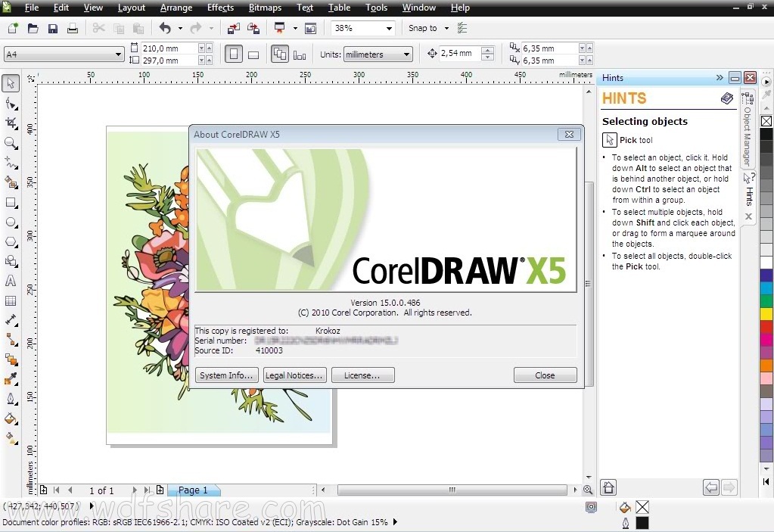Set Landscape page orientation
The height and width of the screenshot is (532, 774).
tap(253, 54)
